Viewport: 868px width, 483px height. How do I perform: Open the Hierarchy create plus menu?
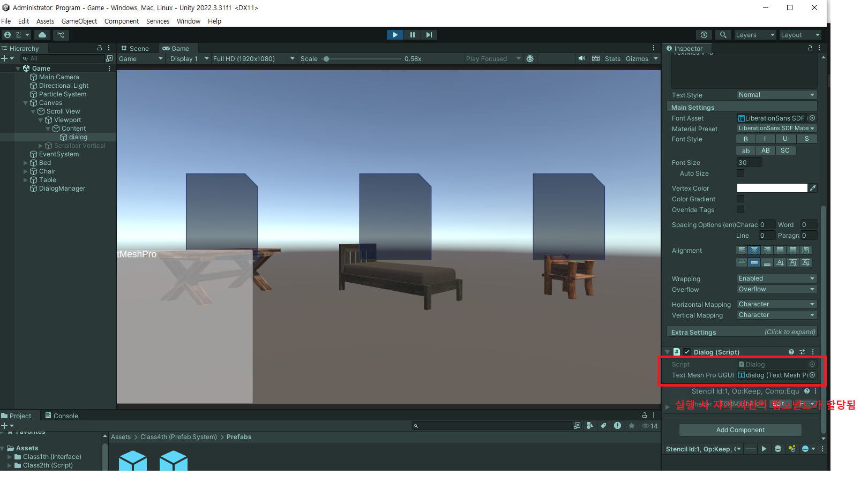(7, 58)
